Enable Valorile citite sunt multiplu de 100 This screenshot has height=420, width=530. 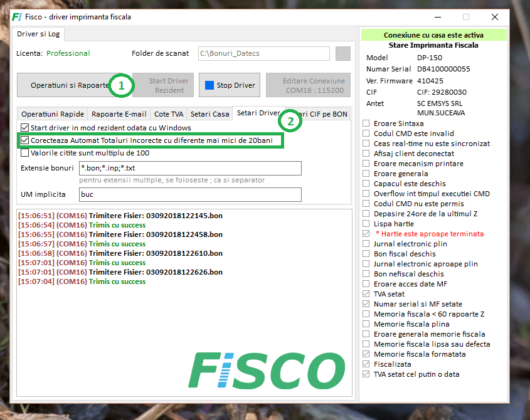click(24, 153)
